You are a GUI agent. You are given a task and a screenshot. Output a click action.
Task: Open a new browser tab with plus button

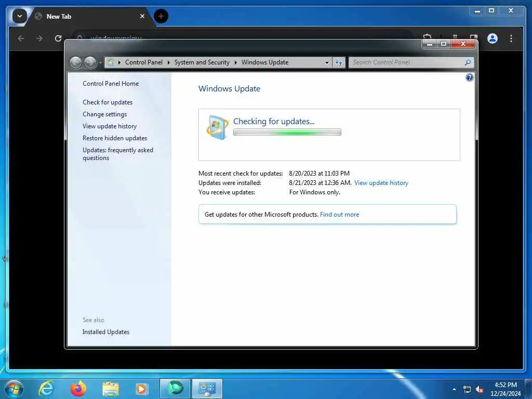161,16
